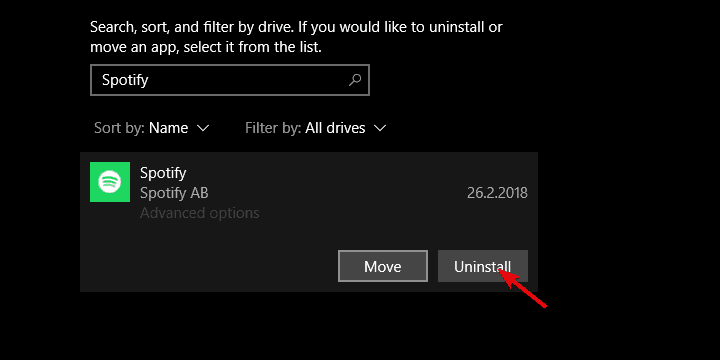Open the Sort by Name dropdown
The width and height of the screenshot is (720, 360).
(152, 128)
